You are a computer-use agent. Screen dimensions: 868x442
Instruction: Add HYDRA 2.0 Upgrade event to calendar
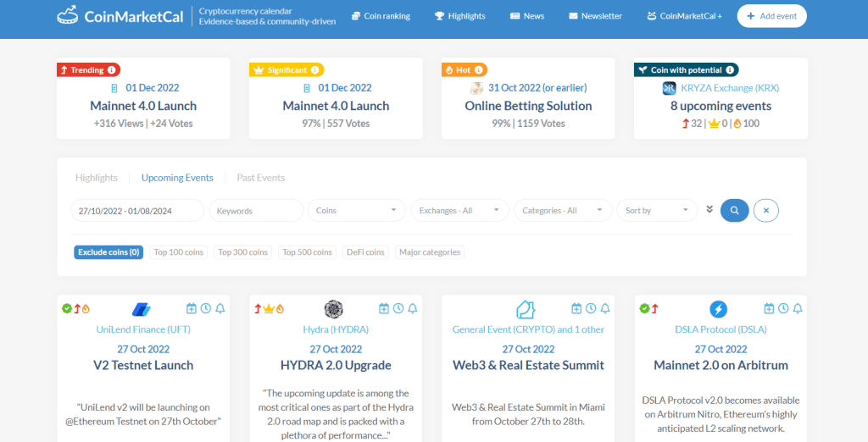click(384, 308)
